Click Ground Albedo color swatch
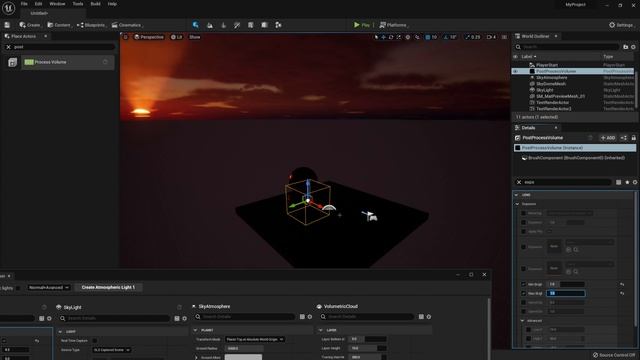The width and height of the screenshot is (640, 360). click(x=243, y=358)
